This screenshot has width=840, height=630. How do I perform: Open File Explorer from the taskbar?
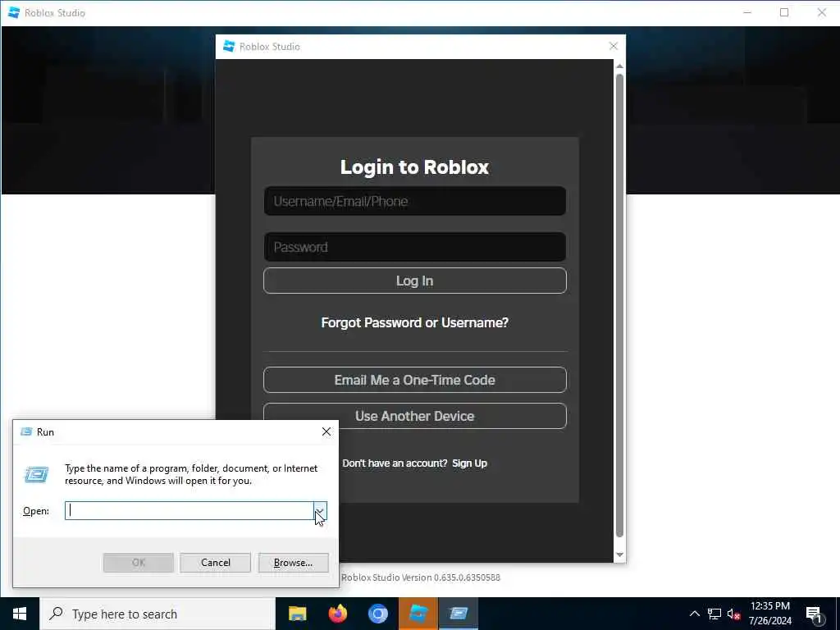pos(297,614)
